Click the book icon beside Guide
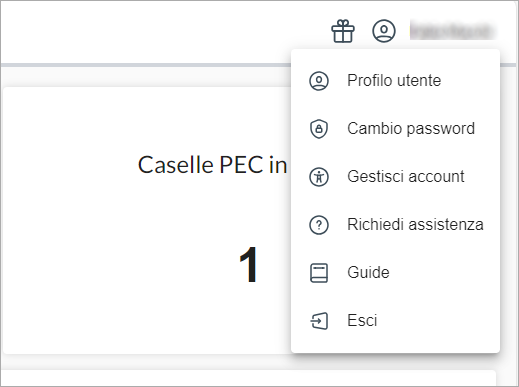The height and width of the screenshot is (387, 519). [x=319, y=273]
